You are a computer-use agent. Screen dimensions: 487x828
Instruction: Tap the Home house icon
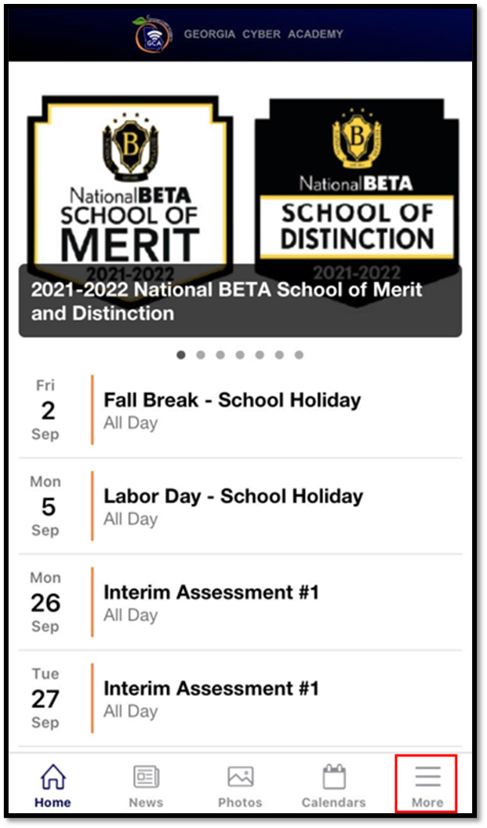click(53, 777)
